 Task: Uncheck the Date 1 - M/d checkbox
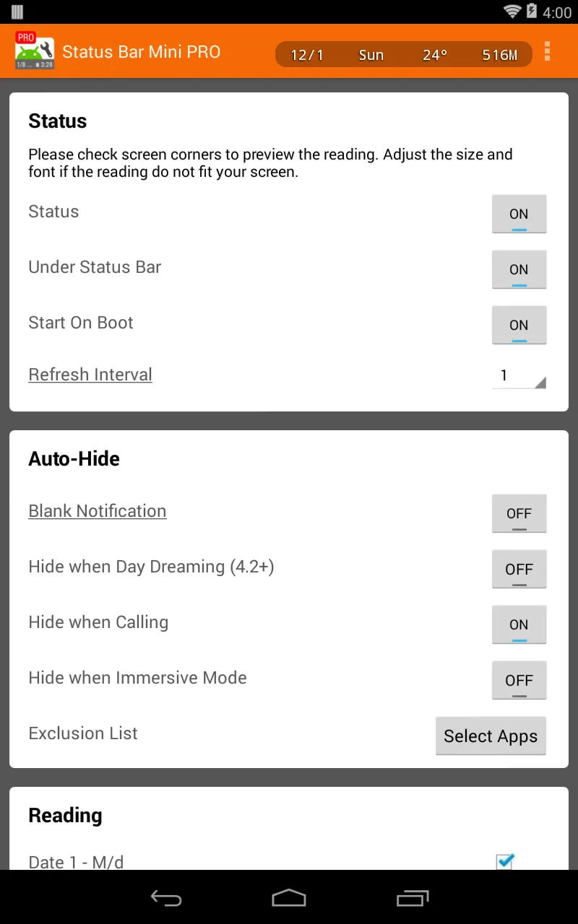[x=504, y=861]
